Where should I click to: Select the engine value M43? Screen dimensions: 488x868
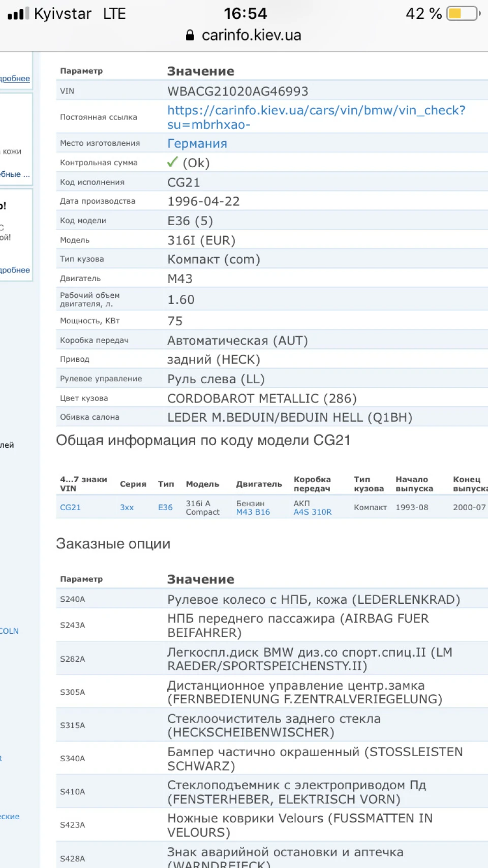180,279
